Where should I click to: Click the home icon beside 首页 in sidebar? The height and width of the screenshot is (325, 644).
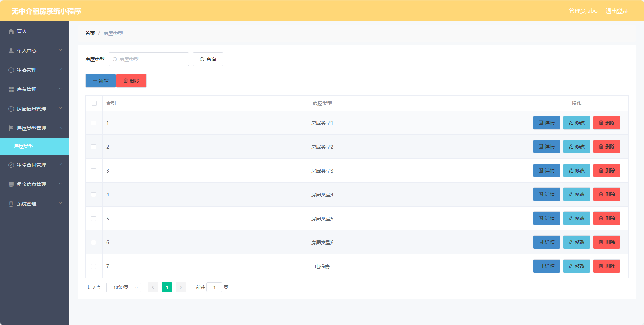(x=11, y=31)
